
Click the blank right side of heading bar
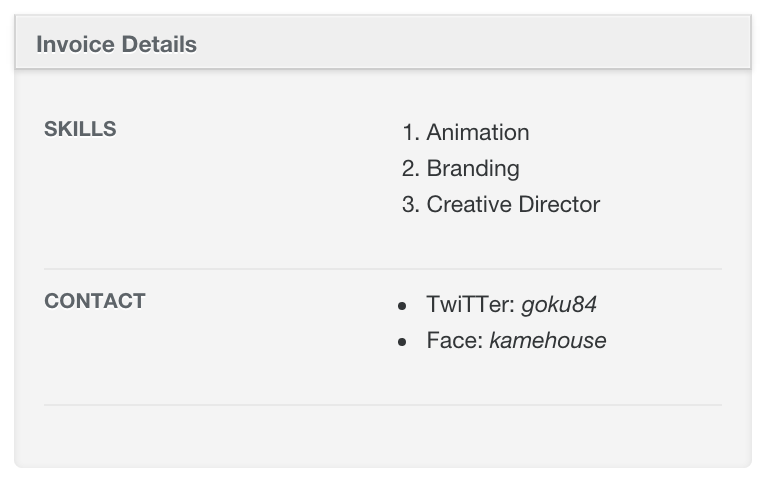473,43
